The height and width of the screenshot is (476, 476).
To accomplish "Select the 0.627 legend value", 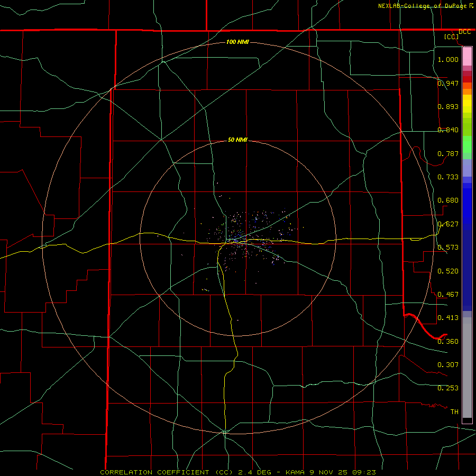I will click(448, 224).
